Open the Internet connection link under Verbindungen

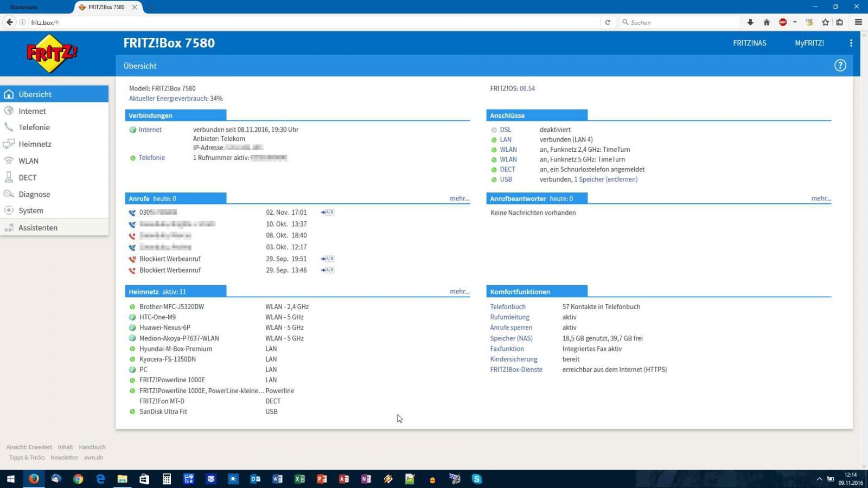click(150, 130)
